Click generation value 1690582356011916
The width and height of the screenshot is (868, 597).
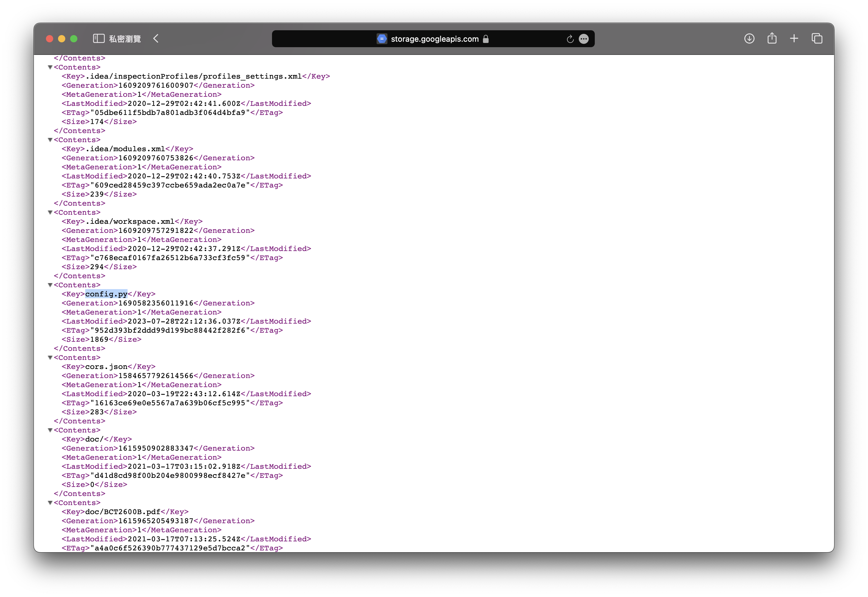tap(156, 303)
